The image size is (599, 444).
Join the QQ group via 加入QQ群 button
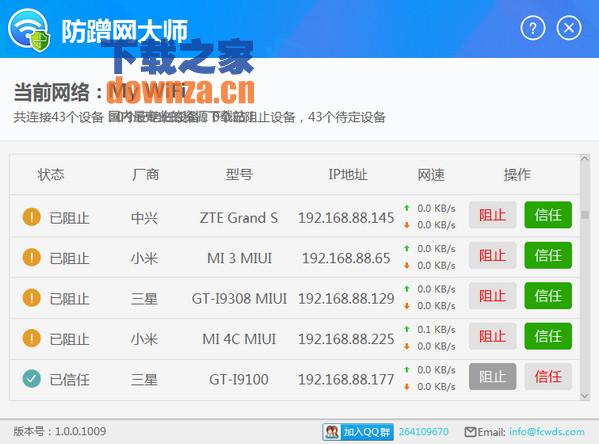click(358, 432)
